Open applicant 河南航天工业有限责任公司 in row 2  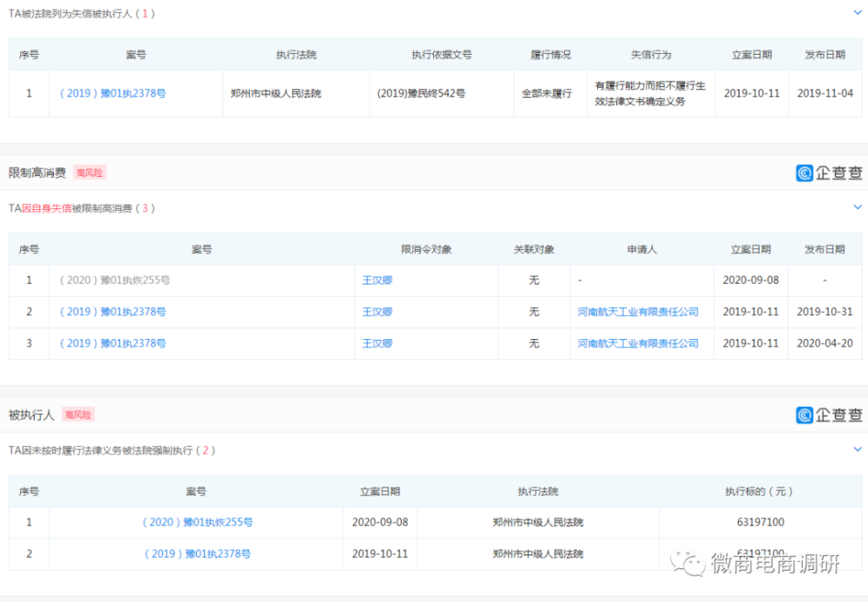641,311
